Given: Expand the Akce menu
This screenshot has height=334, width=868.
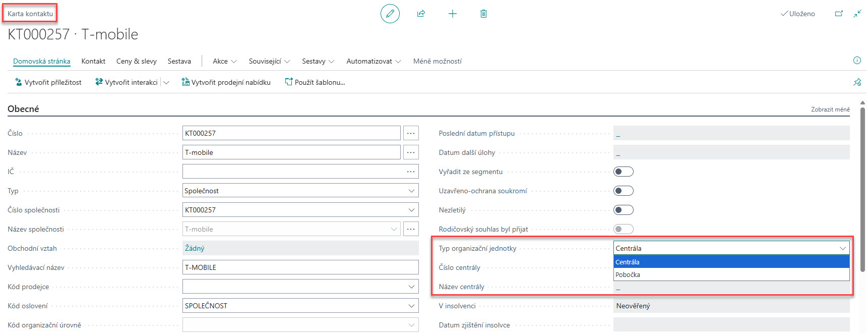Looking at the screenshot, I should (225, 61).
